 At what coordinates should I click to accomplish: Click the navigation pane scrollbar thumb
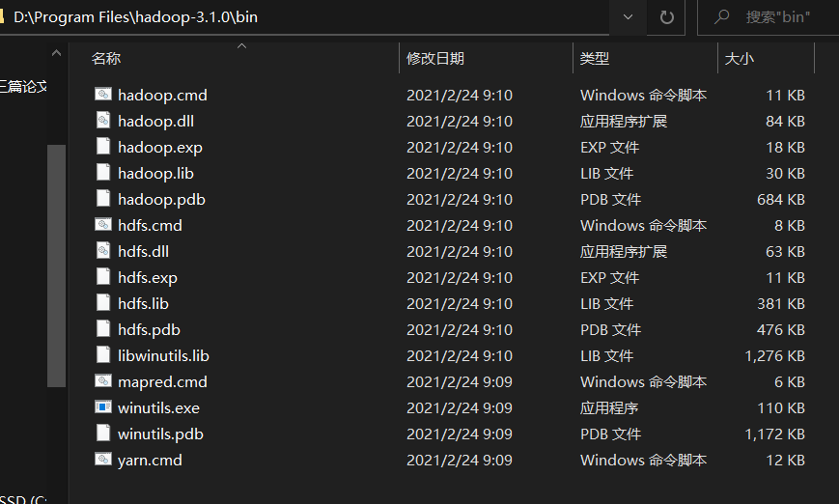pyautogui.click(x=56, y=266)
